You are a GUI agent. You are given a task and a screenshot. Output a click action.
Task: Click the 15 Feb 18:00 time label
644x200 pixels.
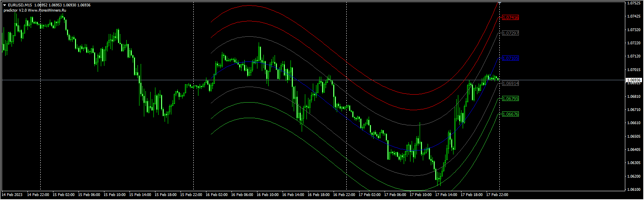[166, 195]
